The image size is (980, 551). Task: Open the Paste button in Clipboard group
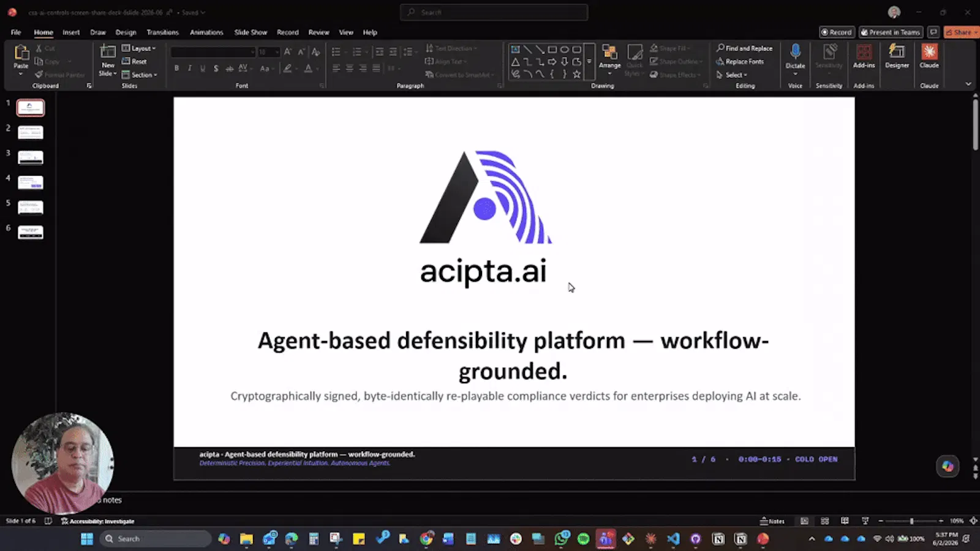pyautogui.click(x=21, y=60)
